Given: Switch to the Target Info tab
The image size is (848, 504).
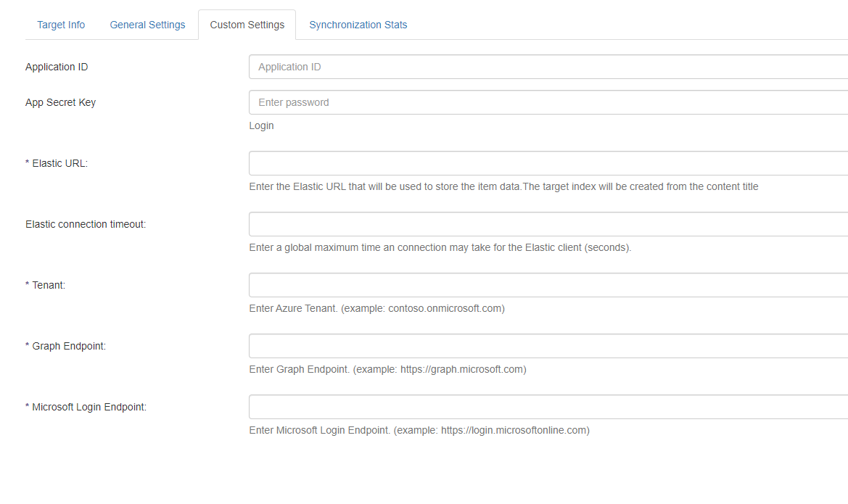Looking at the screenshot, I should (x=61, y=25).
